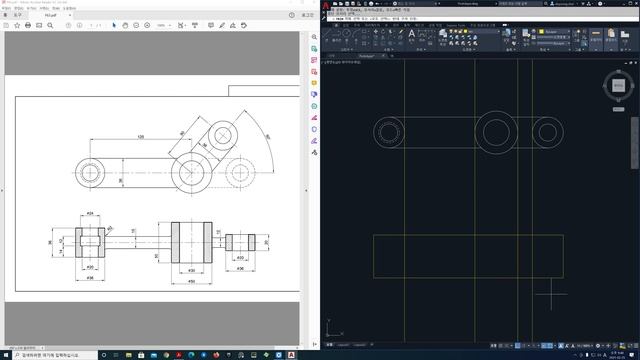
Task: Click the Print icon in Acrobat toolbar
Action: [x=28, y=25]
